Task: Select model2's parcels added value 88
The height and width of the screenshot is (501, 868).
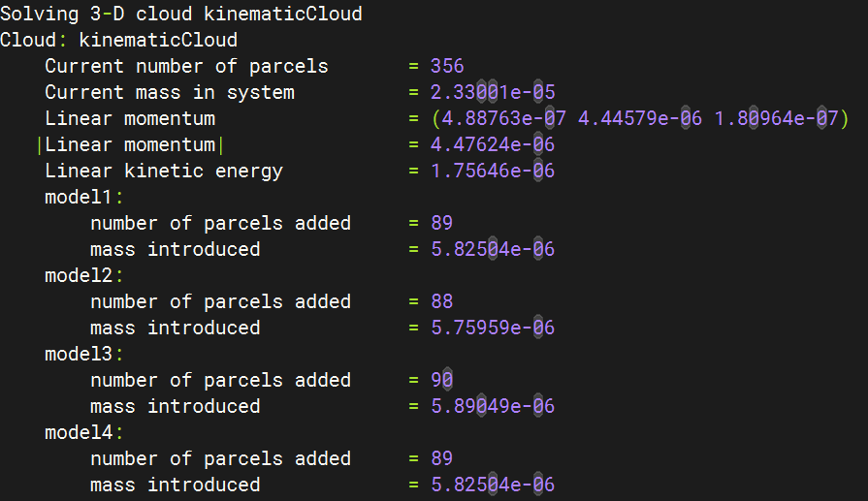Action: 442,301
